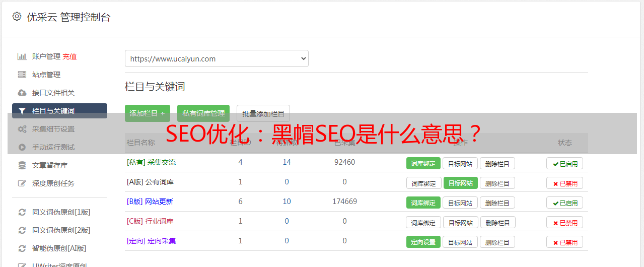Screen dimensions: 644x267
Task: Click refresh icon for 同义词伪原创[2版]
Action: click(22, 230)
